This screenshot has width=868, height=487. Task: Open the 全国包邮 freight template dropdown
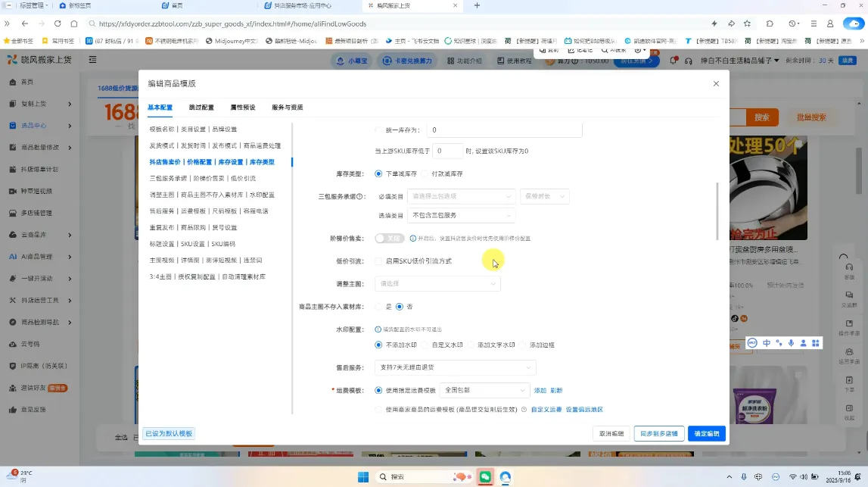click(484, 389)
